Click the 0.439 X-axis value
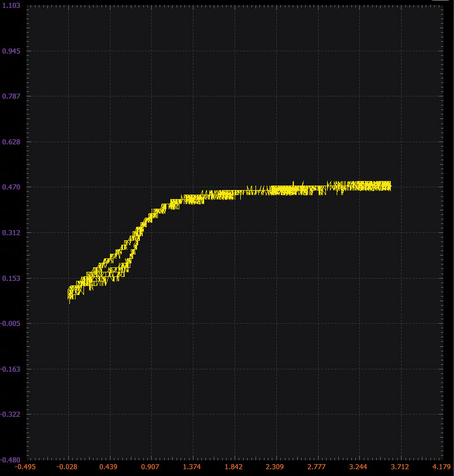454x476 pixels. [x=110, y=467]
